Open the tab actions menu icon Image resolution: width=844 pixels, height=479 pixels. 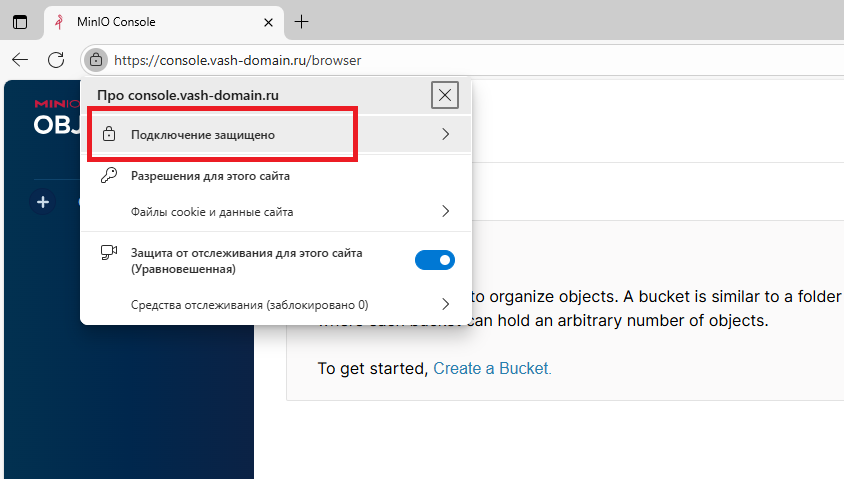[20, 22]
